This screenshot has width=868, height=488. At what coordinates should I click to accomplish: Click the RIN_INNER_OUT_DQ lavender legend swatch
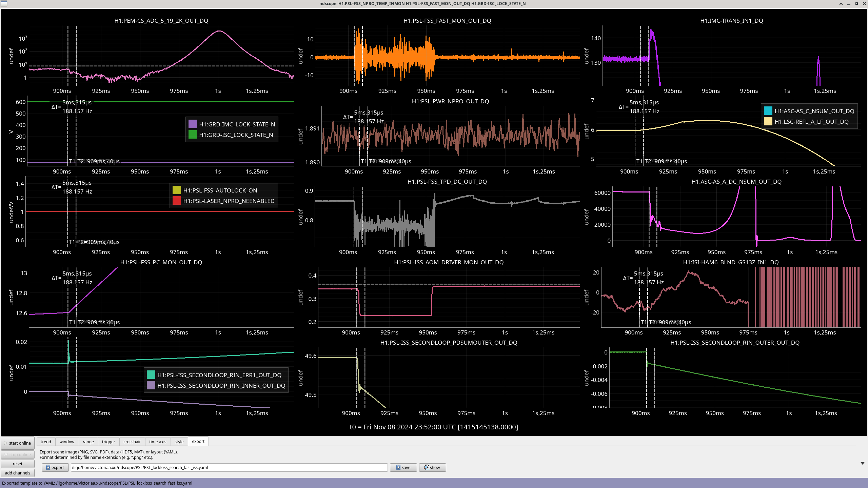[x=151, y=385]
